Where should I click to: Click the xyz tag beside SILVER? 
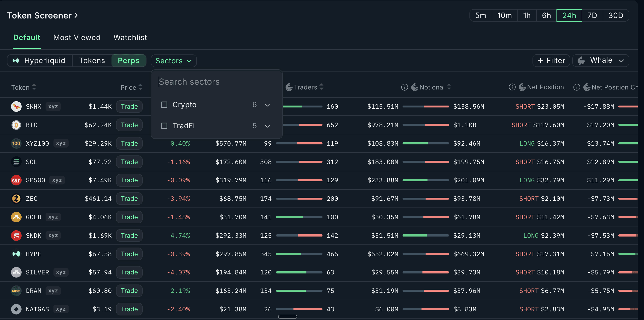pyautogui.click(x=61, y=272)
